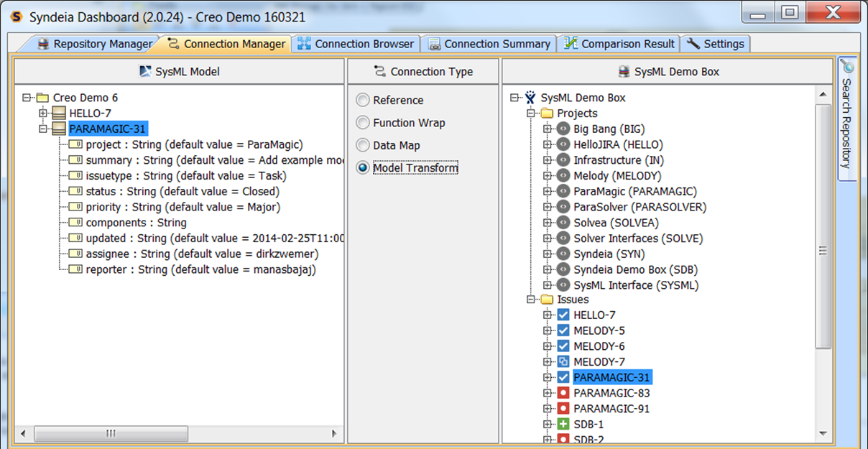Open the Connection Manager tab

pyautogui.click(x=226, y=44)
